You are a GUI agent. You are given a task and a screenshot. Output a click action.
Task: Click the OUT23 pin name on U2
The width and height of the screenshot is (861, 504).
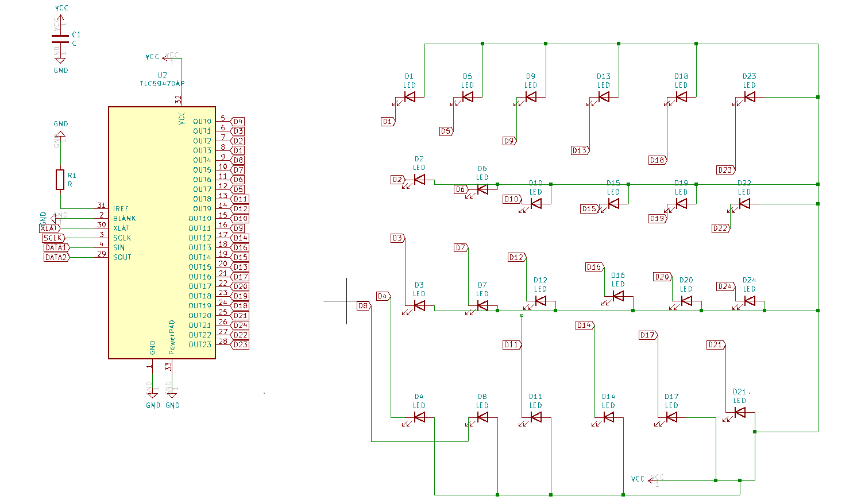pyautogui.click(x=200, y=344)
